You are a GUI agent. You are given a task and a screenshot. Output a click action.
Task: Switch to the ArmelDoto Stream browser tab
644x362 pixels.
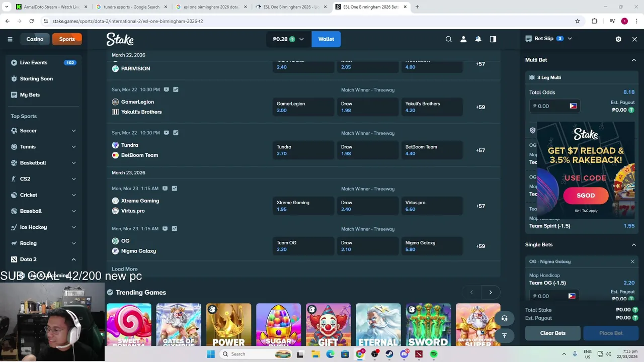[51, 7]
